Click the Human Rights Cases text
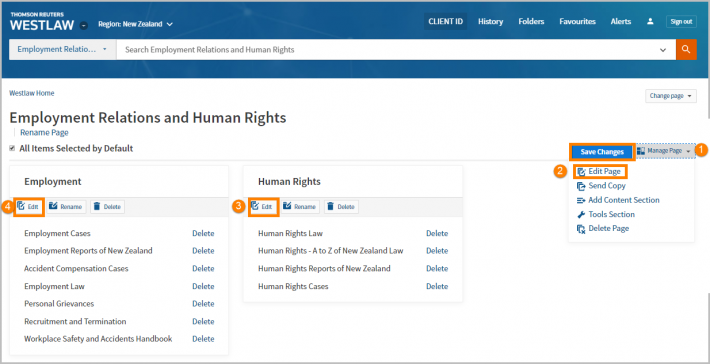 [x=293, y=286]
